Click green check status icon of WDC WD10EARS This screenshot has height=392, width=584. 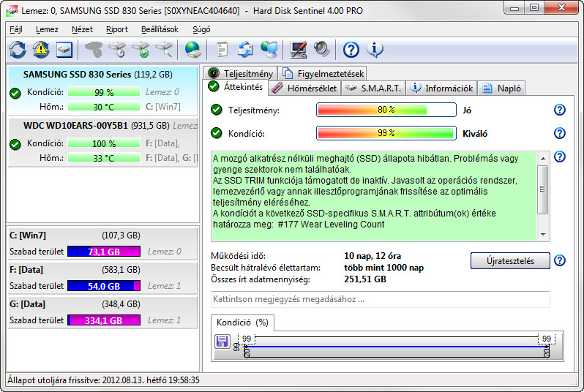15,144
